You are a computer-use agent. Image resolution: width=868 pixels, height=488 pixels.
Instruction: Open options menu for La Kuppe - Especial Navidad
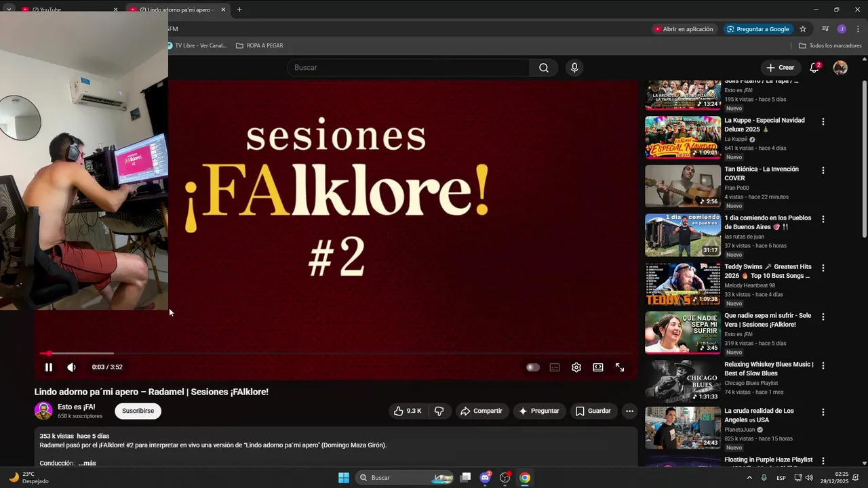823,122
